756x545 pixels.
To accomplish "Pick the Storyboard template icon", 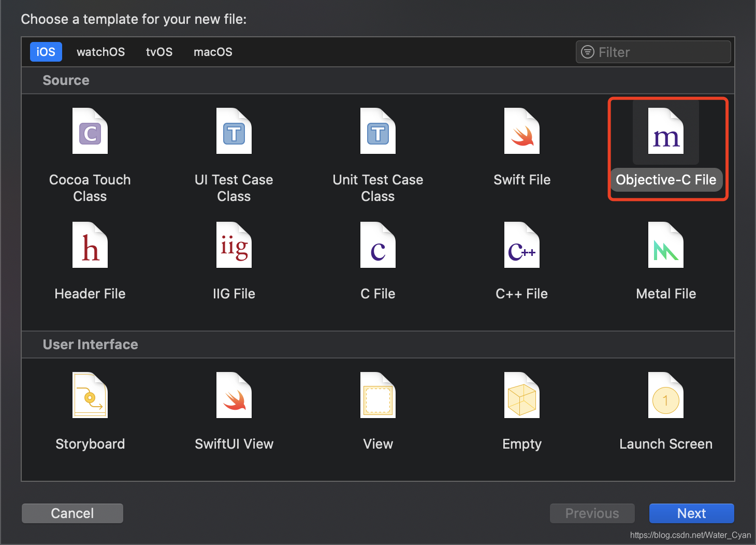I will click(90, 395).
